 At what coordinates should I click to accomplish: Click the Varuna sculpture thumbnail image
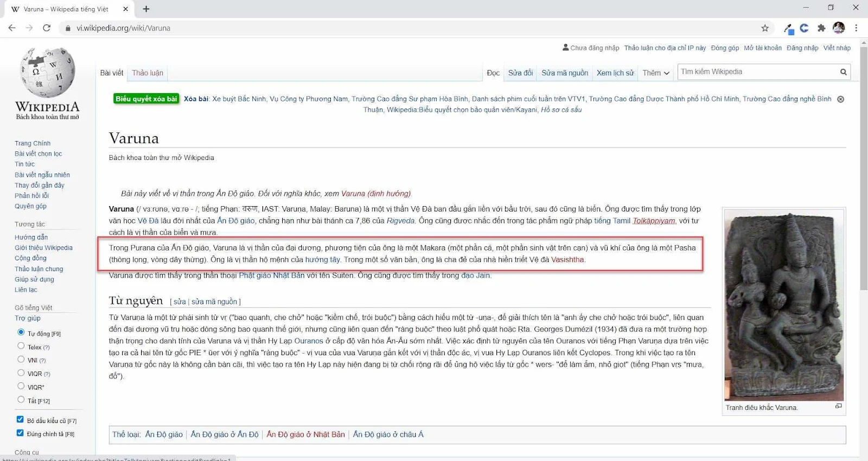[784, 306]
